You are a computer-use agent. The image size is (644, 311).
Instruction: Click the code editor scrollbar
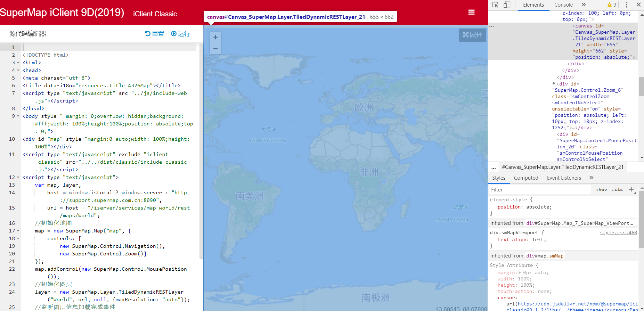[x=201, y=151]
